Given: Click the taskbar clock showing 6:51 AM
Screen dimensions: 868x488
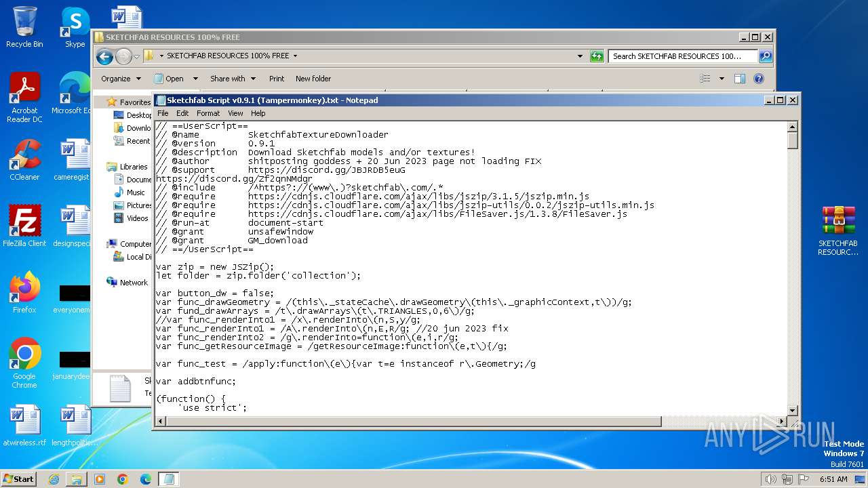Looking at the screenshot, I should [x=833, y=479].
